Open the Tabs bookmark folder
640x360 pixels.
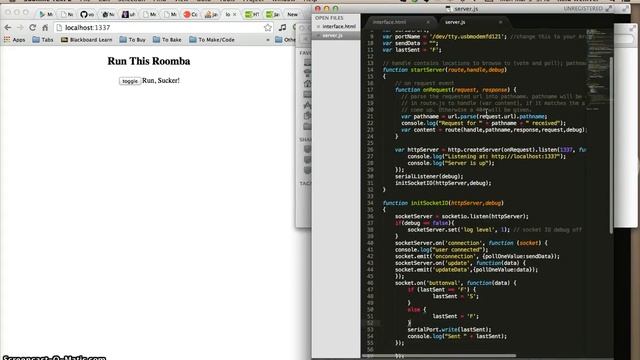(x=43, y=40)
